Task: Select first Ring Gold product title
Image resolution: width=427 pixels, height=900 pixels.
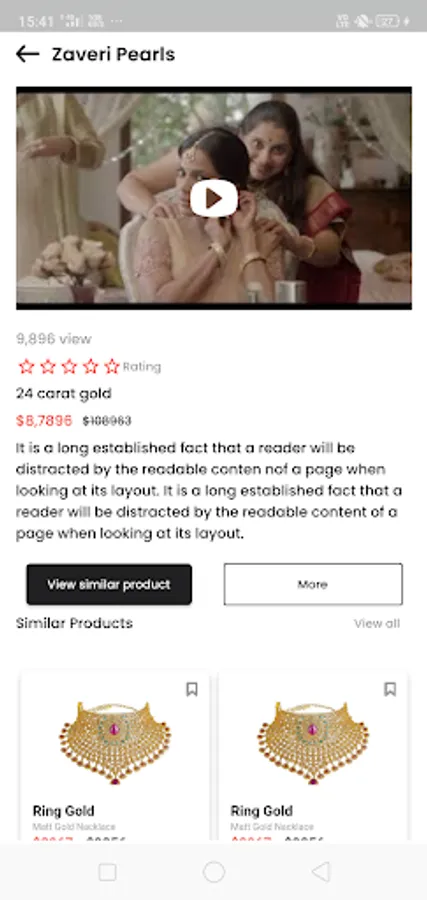Action: point(64,811)
